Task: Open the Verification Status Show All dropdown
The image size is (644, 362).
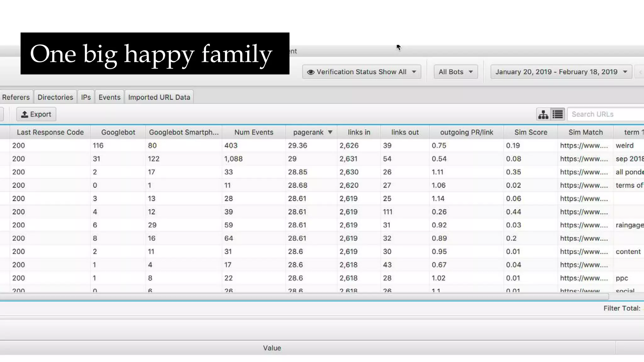Action: [362, 72]
